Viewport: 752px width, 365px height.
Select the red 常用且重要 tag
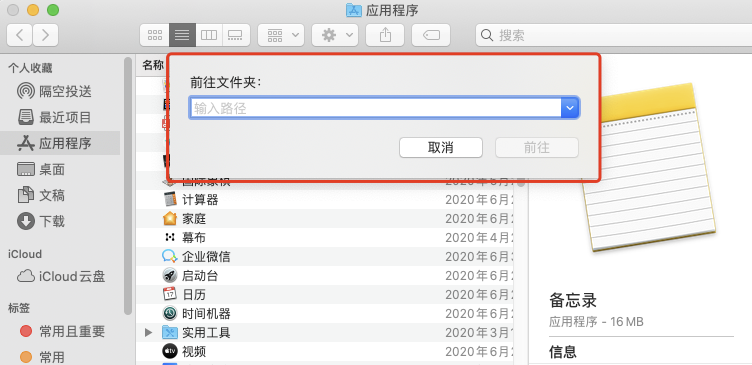click(60, 331)
